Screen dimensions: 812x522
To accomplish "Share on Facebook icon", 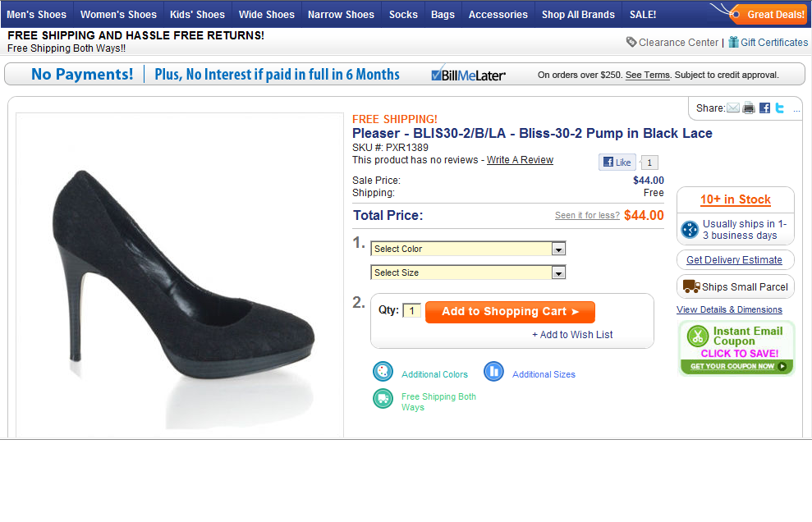I will tap(765, 108).
